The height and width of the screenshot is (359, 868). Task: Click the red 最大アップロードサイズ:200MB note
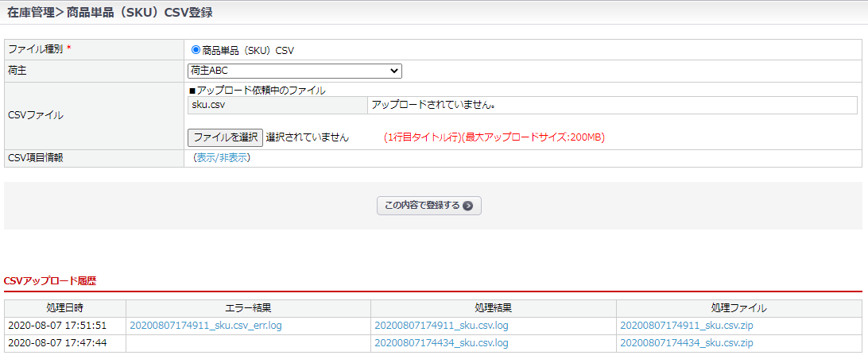[x=533, y=137]
